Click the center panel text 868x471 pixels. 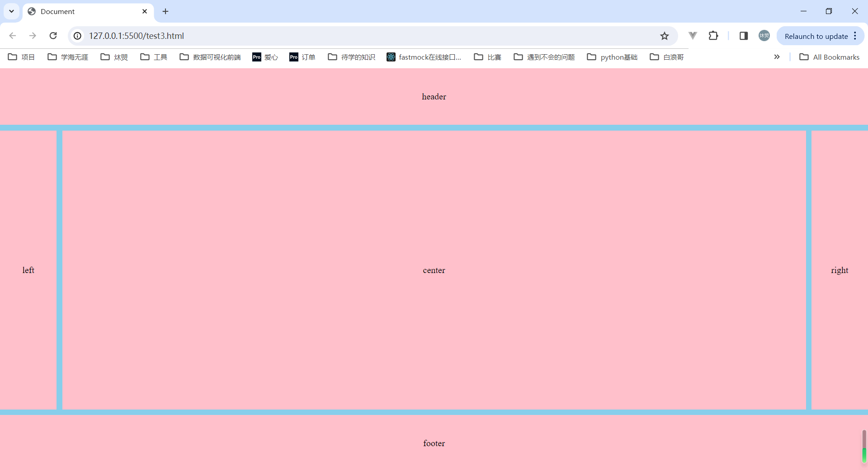(434, 270)
